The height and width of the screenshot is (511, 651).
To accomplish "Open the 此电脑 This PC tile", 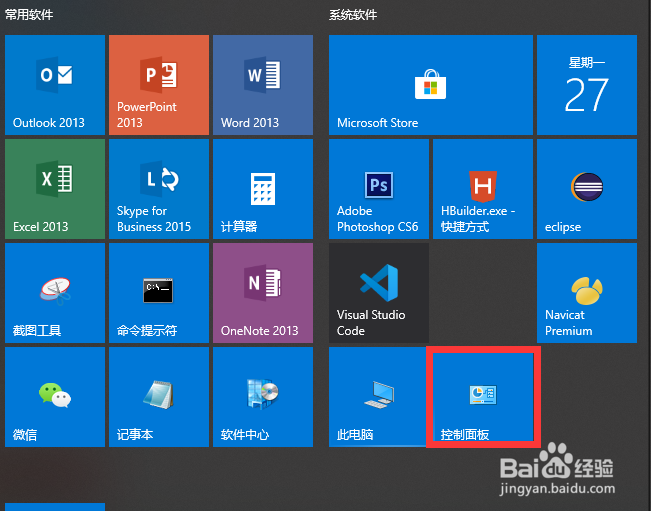I will click(x=378, y=397).
